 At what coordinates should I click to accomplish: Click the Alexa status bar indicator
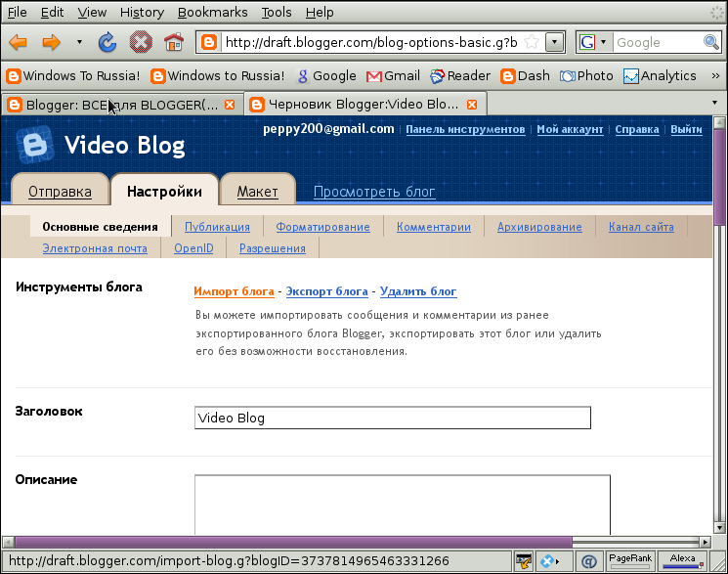tap(682, 561)
